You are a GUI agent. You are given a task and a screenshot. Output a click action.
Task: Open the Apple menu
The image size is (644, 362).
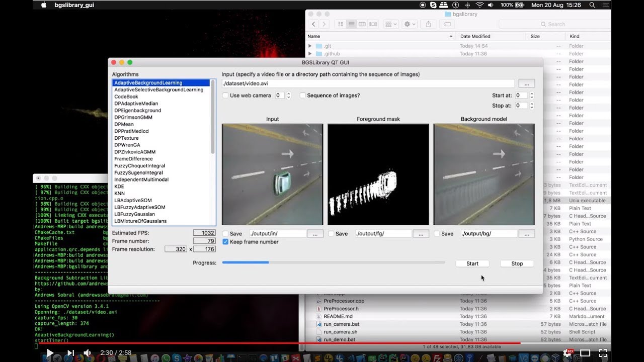(x=43, y=5)
